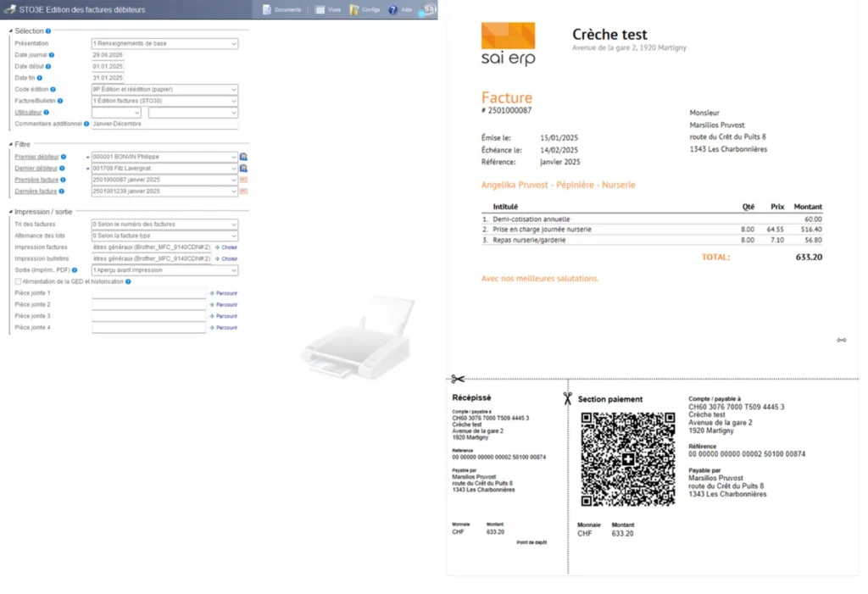This screenshot has height=594, width=868.
Task: Click the Date journal input field
Action: coord(108,55)
